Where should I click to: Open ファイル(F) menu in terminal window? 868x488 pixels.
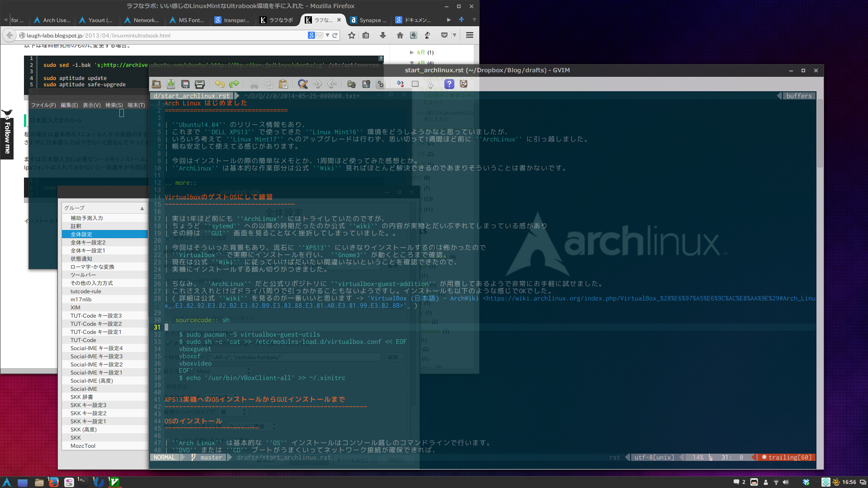[43, 105]
